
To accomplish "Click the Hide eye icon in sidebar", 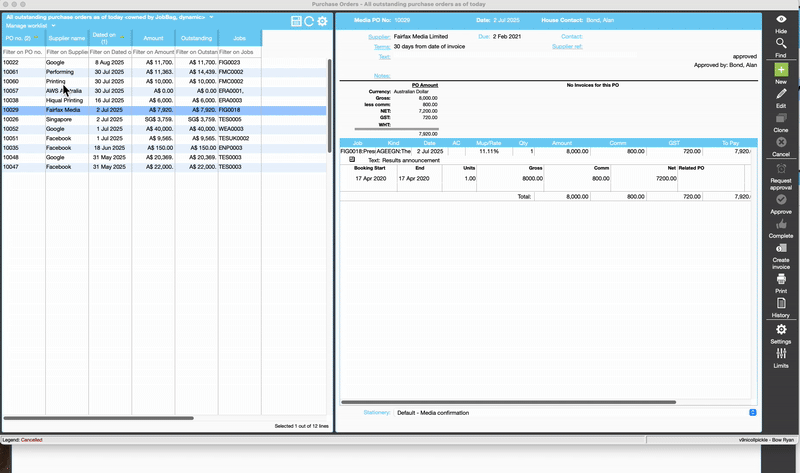I will [x=781, y=19].
